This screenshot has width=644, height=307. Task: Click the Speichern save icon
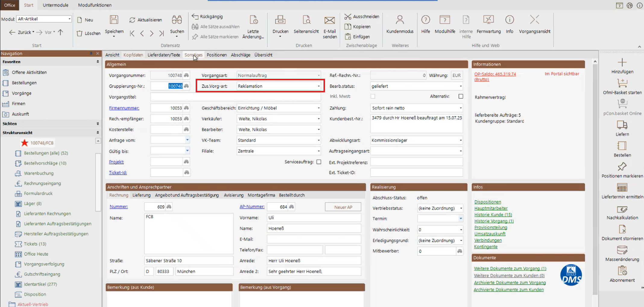pos(114,20)
